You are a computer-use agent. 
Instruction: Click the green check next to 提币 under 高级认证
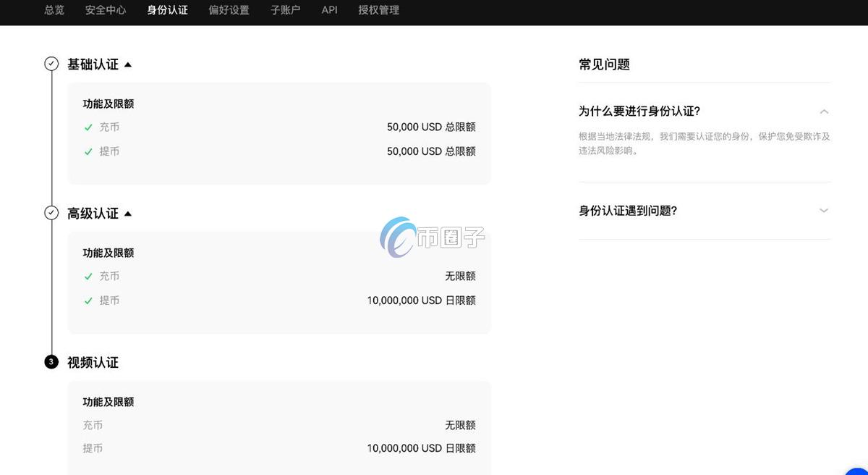[x=88, y=300]
